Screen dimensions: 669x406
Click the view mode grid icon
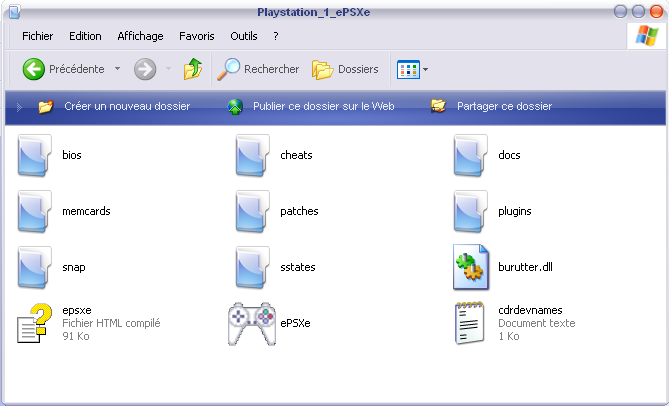pos(408,70)
